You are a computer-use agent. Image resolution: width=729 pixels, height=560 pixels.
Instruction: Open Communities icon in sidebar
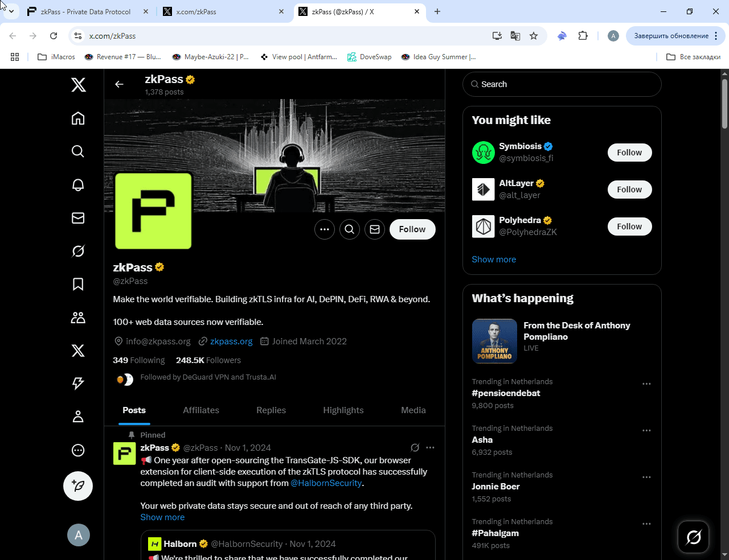78,318
